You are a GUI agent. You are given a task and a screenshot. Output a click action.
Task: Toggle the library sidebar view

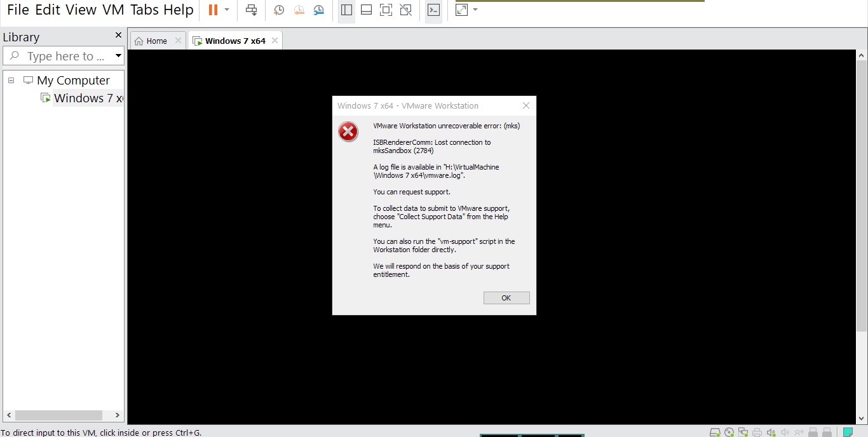(x=346, y=10)
